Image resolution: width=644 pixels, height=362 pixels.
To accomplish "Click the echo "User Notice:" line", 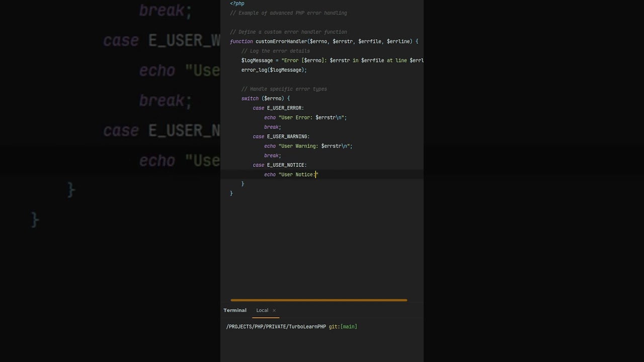I will (x=291, y=174).
